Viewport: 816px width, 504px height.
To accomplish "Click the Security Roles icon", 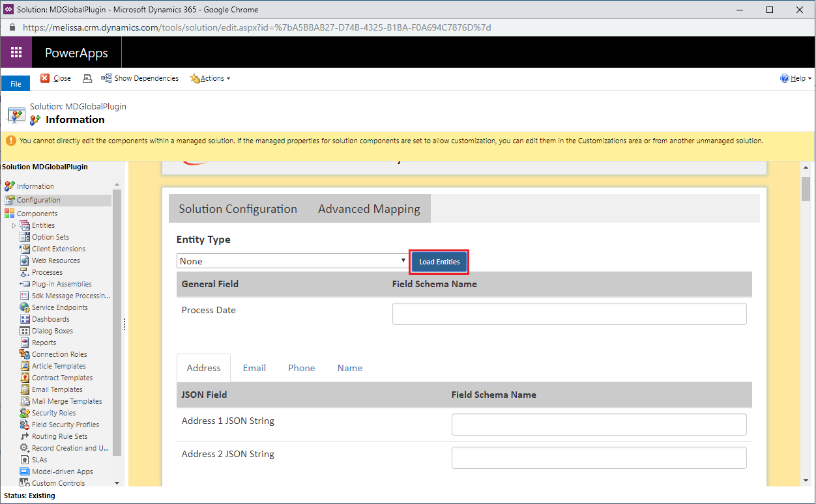I will 25,413.
